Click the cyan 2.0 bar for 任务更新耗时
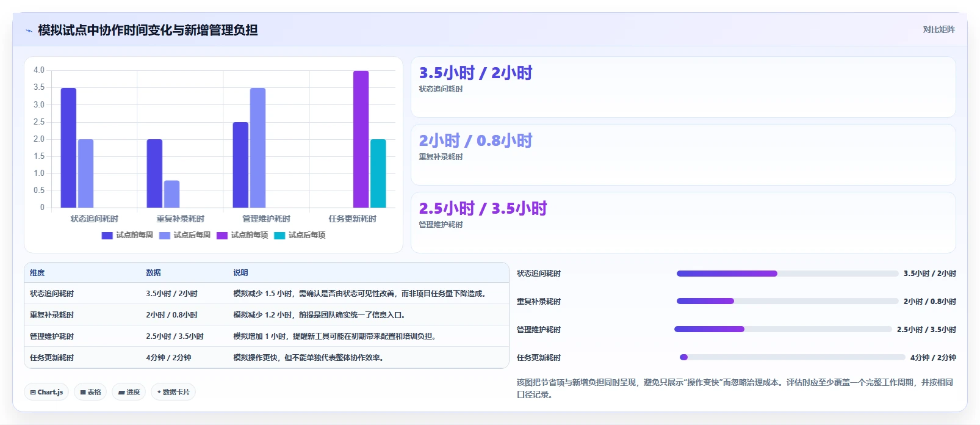This screenshot has height=425, width=980. (378, 173)
